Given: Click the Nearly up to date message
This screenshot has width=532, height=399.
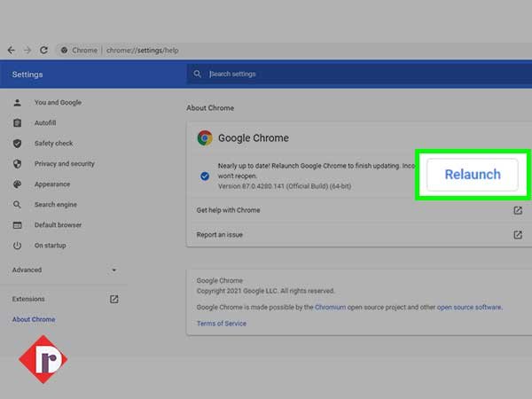Looking at the screenshot, I should coord(317,170).
